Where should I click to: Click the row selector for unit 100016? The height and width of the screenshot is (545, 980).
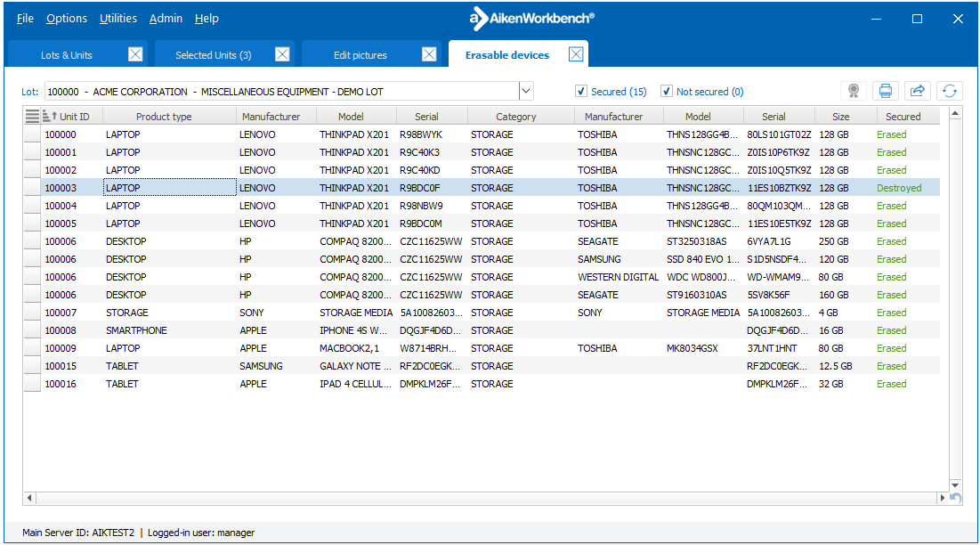click(x=32, y=384)
